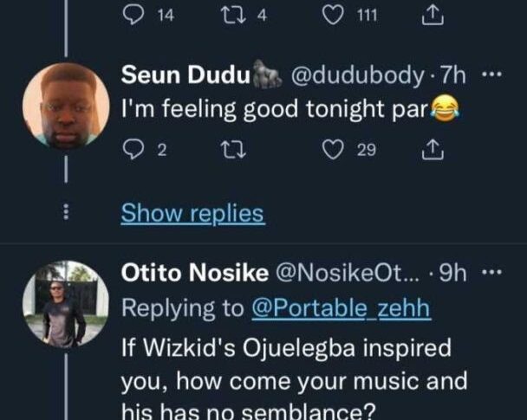
Task: Expand the Show replies link
Action: 192,213
